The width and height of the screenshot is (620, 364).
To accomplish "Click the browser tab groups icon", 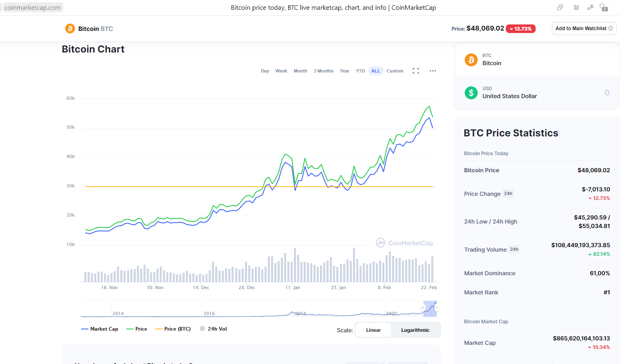I will [560, 7].
